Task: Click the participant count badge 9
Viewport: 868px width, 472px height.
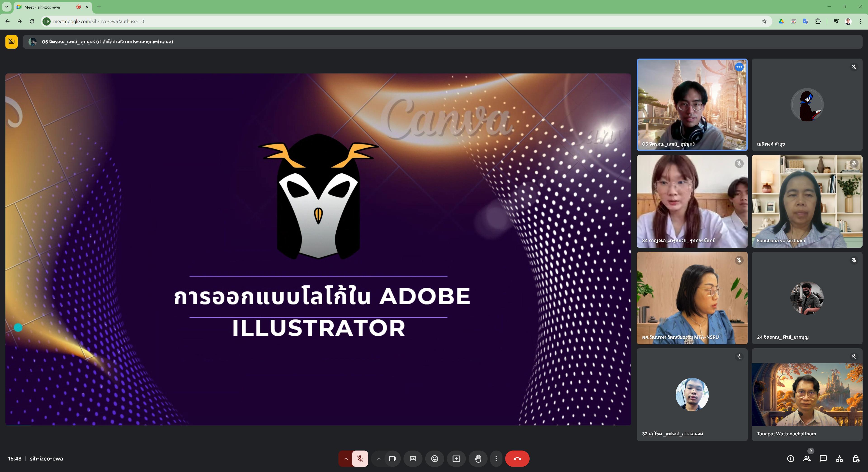Action: coord(811,451)
